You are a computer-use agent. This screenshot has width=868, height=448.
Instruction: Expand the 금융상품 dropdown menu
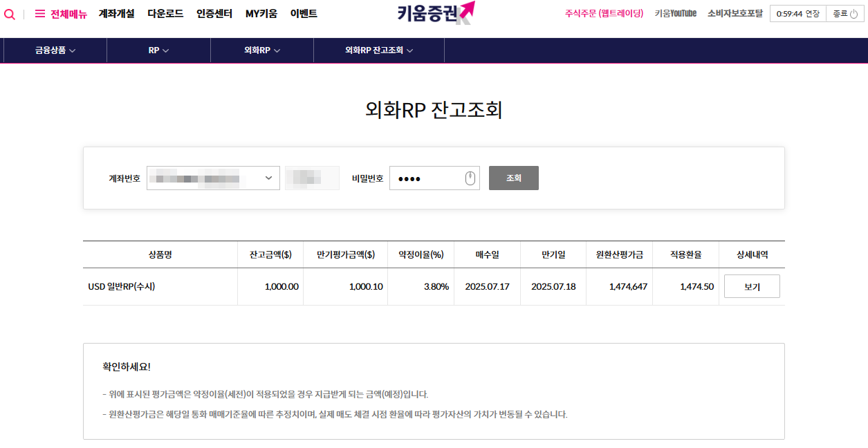[55, 50]
